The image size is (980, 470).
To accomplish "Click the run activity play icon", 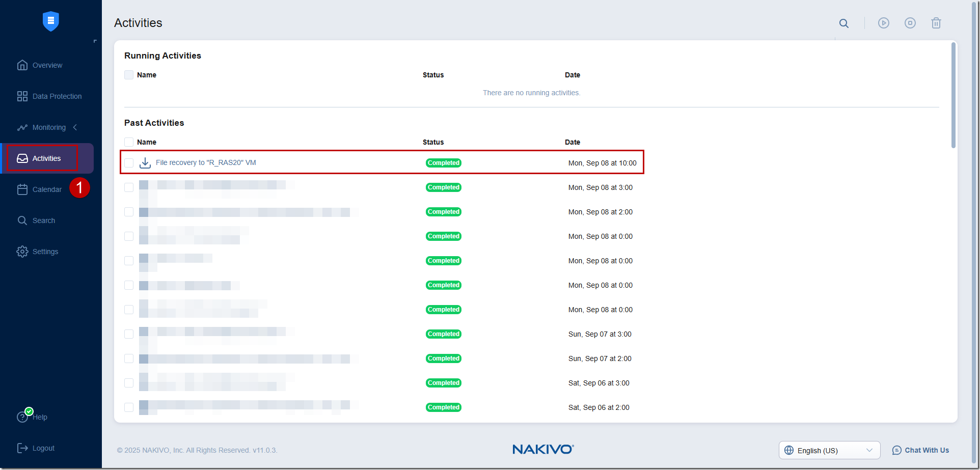I will [884, 23].
